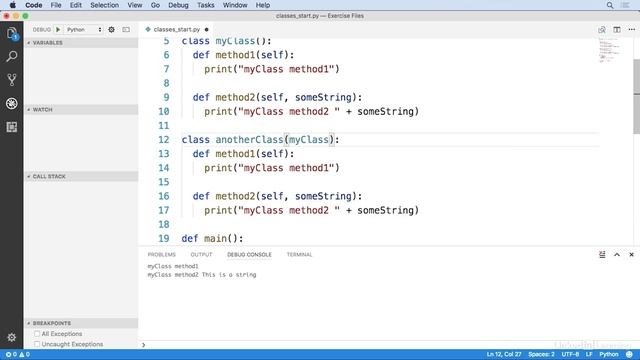Open the Debug view in activity bar
Image resolution: width=640 pixels, height=360 pixels.
[x=11, y=103]
